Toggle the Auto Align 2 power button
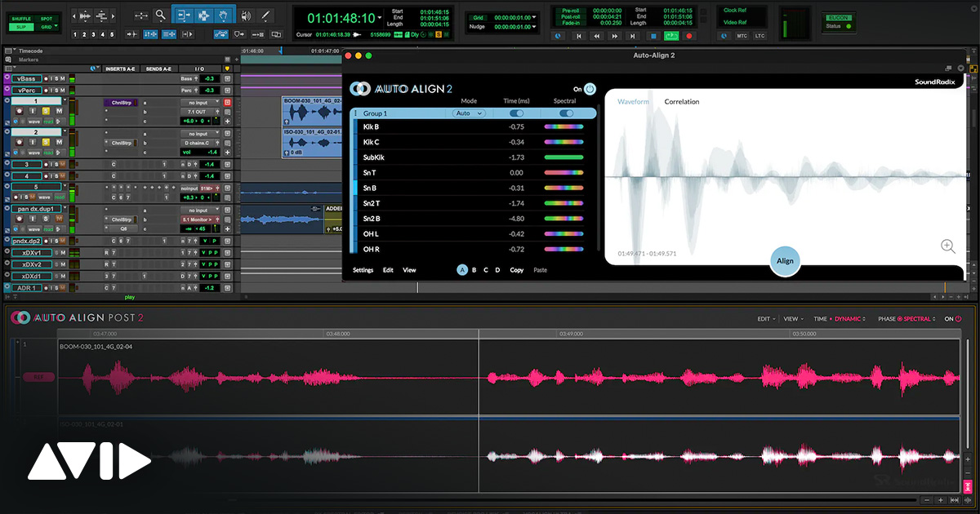The width and height of the screenshot is (980, 514). [x=590, y=89]
